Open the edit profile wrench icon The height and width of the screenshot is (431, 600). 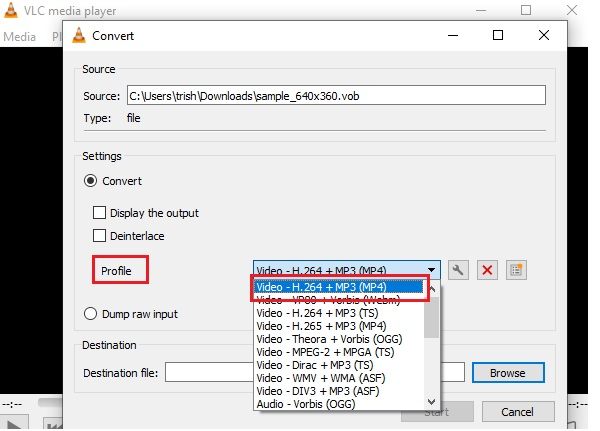coord(458,270)
